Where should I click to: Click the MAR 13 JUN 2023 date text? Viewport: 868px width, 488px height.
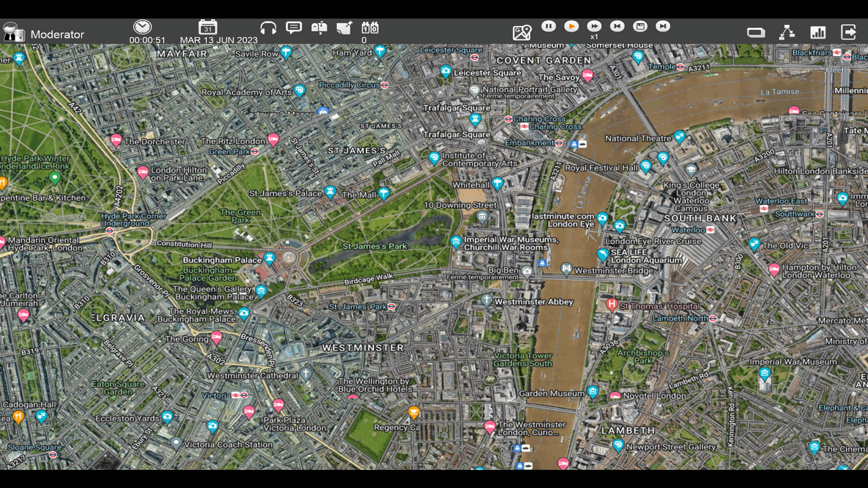coord(219,40)
